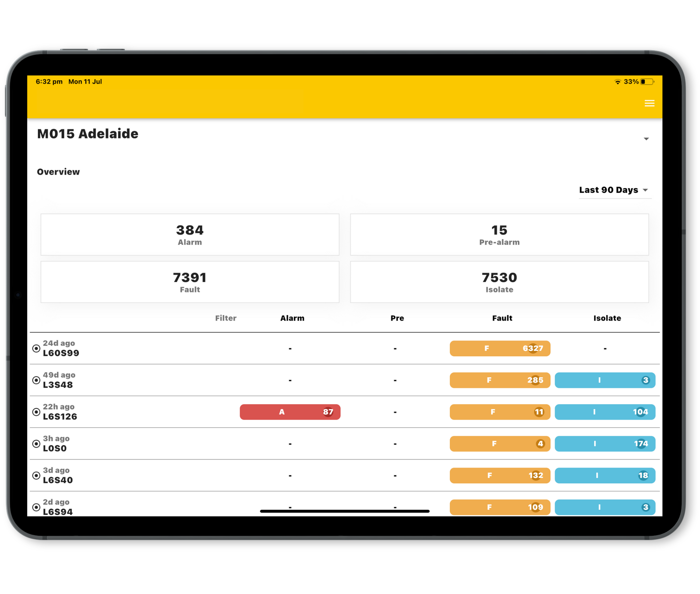Expand the M015 Adelaide site selector
The height and width of the screenshot is (594, 700).
click(646, 138)
